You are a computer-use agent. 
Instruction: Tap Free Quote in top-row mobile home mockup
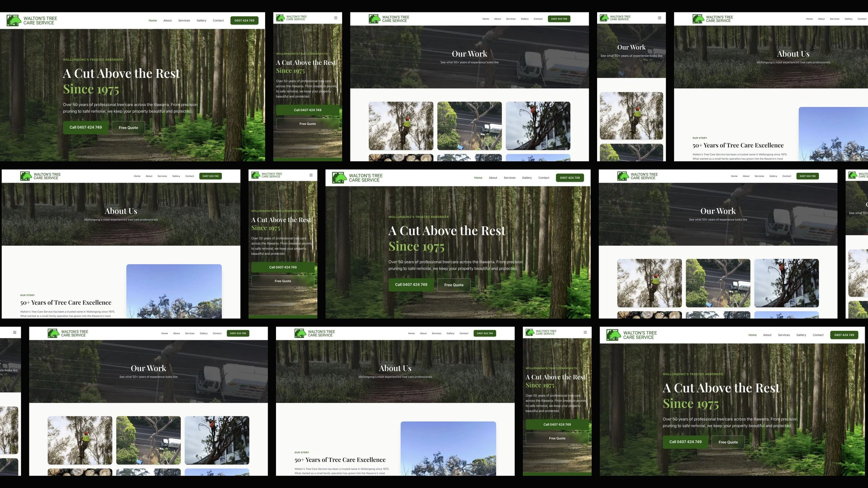(x=307, y=124)
